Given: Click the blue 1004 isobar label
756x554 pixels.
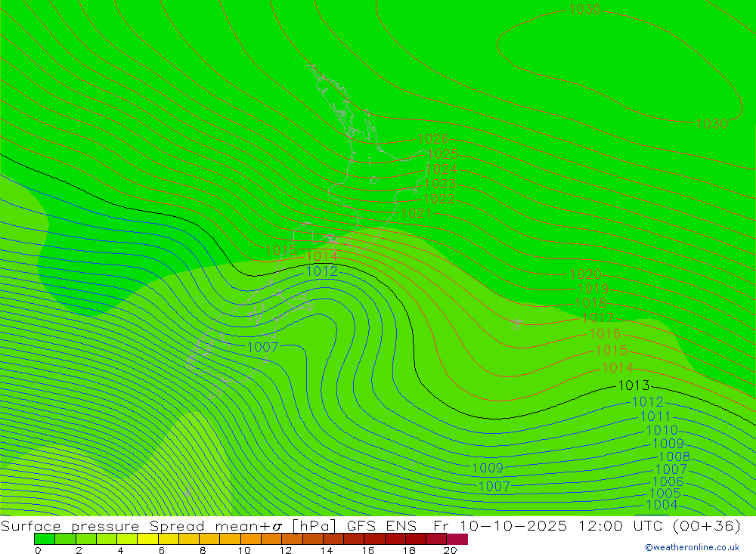Looking at the screenshot, I should tap(661, 505).
